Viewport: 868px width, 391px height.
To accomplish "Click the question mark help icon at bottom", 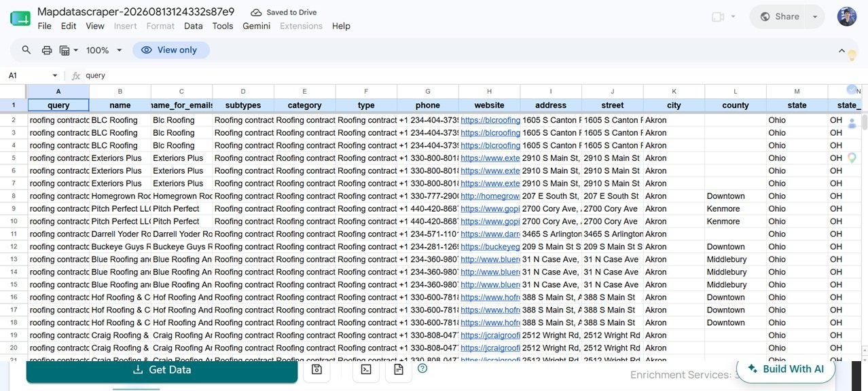I will 422,369.
